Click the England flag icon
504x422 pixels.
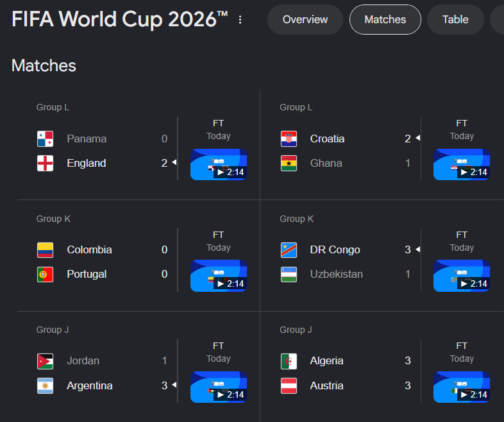46,164
